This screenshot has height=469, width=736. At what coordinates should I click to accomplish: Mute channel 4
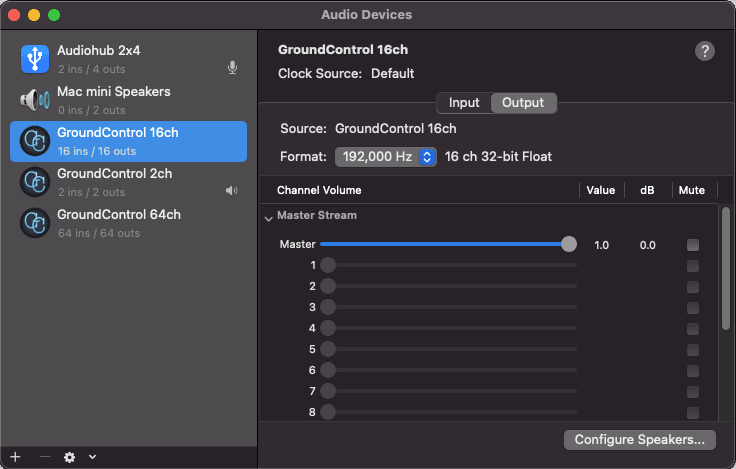(x=693, y=329)
